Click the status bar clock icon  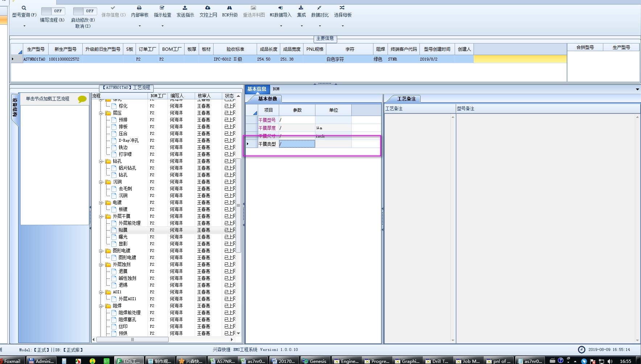(x=582, y=349)
